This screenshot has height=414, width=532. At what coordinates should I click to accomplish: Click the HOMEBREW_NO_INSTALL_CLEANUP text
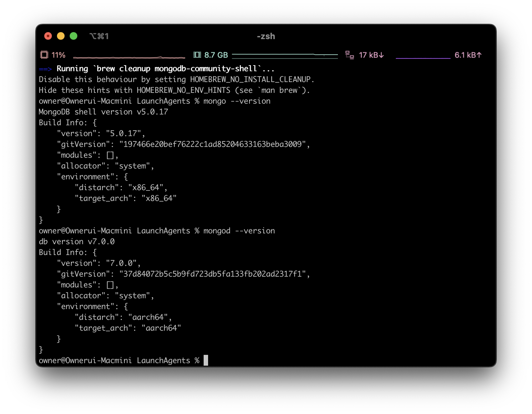click(x=250, y=79)
